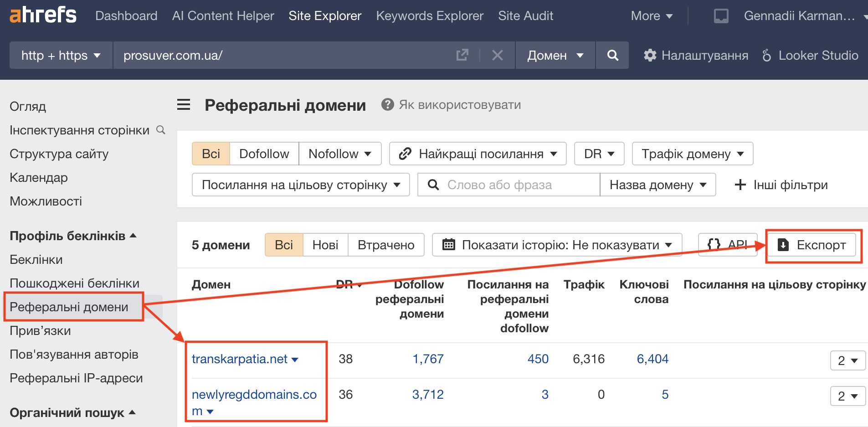Run search with the magnifier icon
The height and width of the screenshot is (427, 868).
(x=612, y=55)
